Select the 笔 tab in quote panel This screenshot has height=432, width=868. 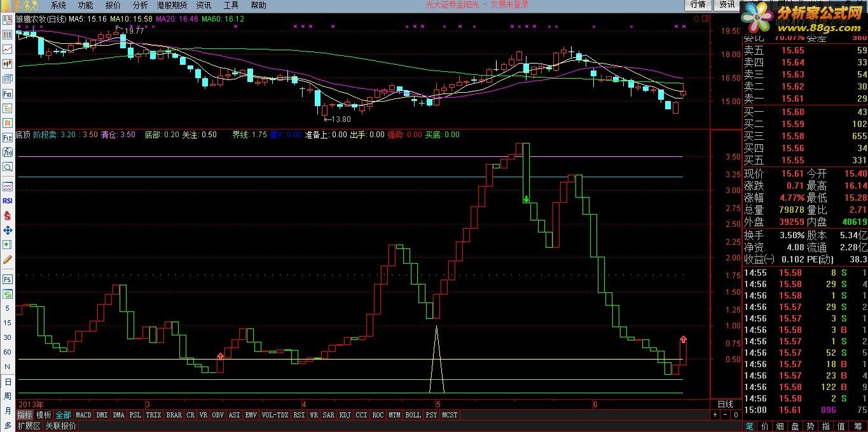750,426
